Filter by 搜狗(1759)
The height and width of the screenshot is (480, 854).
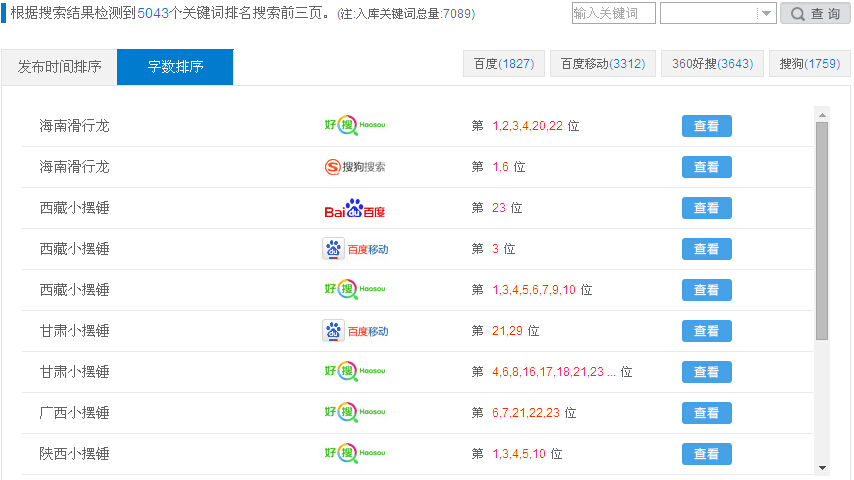click(810, 64)
